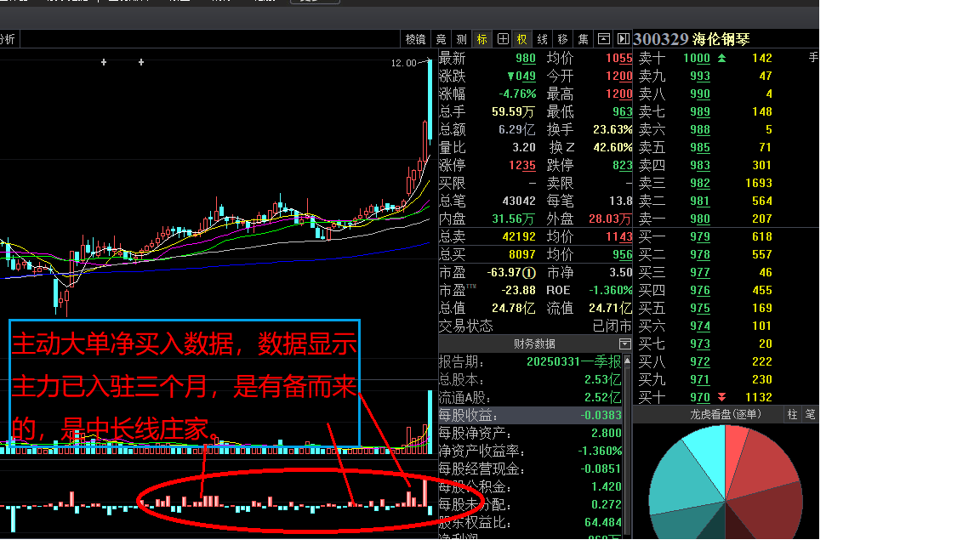
Task: Click the 买十 volume 1132
Action: pos(759,397)
